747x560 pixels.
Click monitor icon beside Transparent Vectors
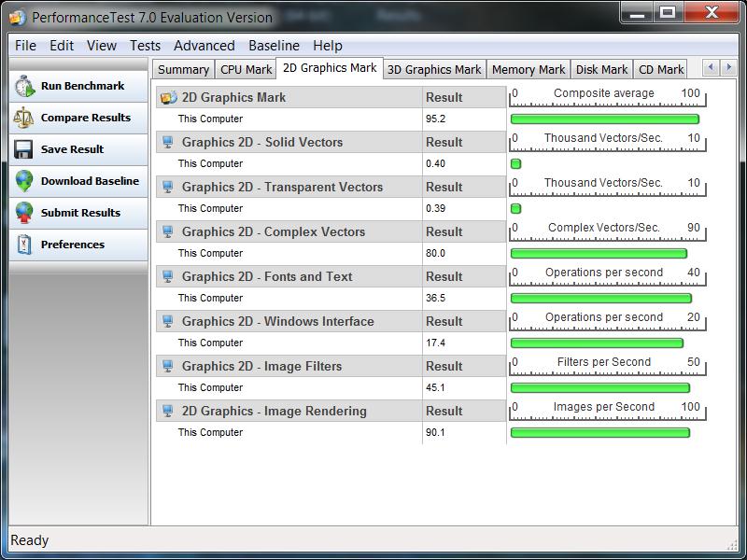click(x=168, y=187)
